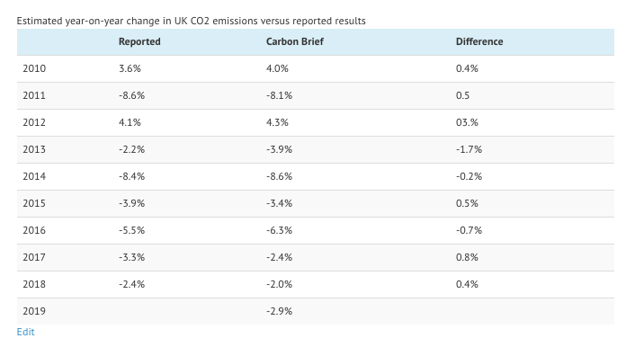The height and width of the screenshot is (347, 644).
Task: Click the 2019 Carbon Brief value -2.9%
Action: (x=280, y=311)
